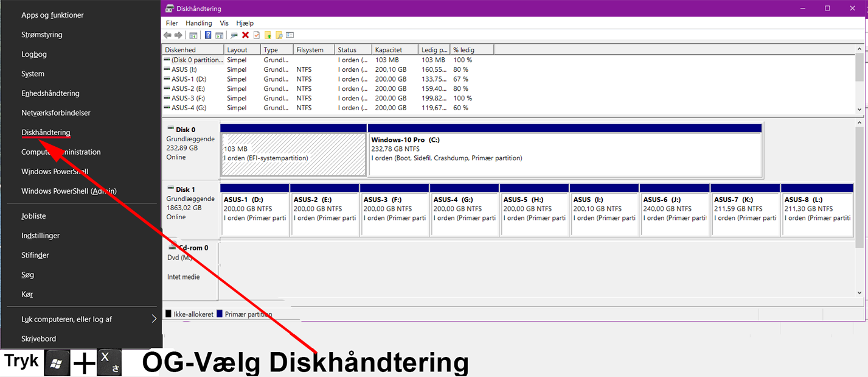Open the blue question mark Help icon
Image resolution: width=868 pixels, height=377 pixels.
point(208,35)
